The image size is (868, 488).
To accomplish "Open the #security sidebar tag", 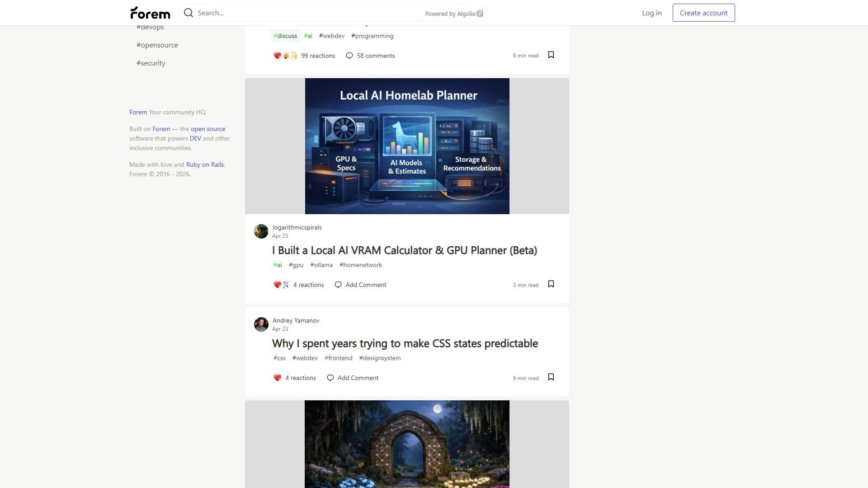I will pos(151,63).
